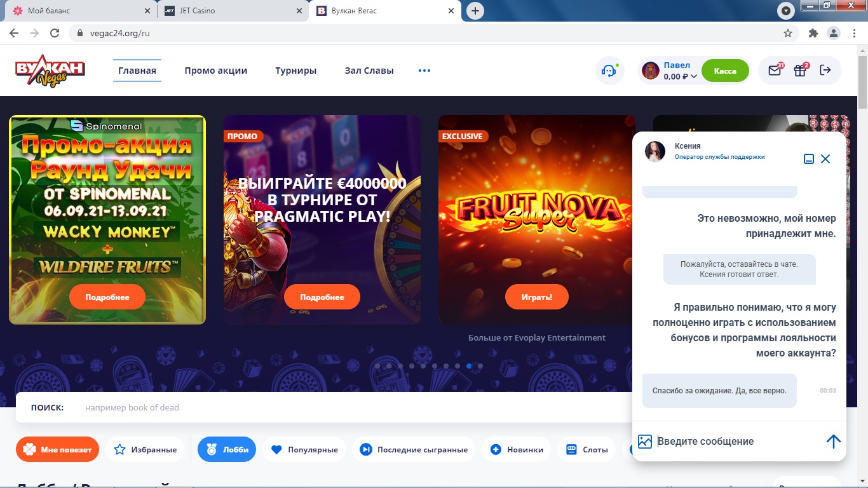
Task: Minimize the support chat window
Action: pos(809,159)
